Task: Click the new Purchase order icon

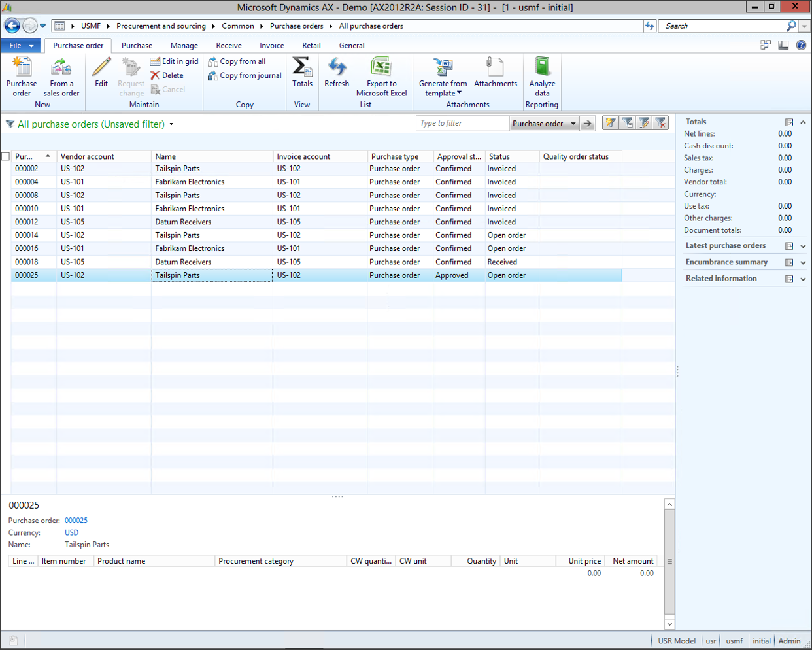Action: (22, 67)
